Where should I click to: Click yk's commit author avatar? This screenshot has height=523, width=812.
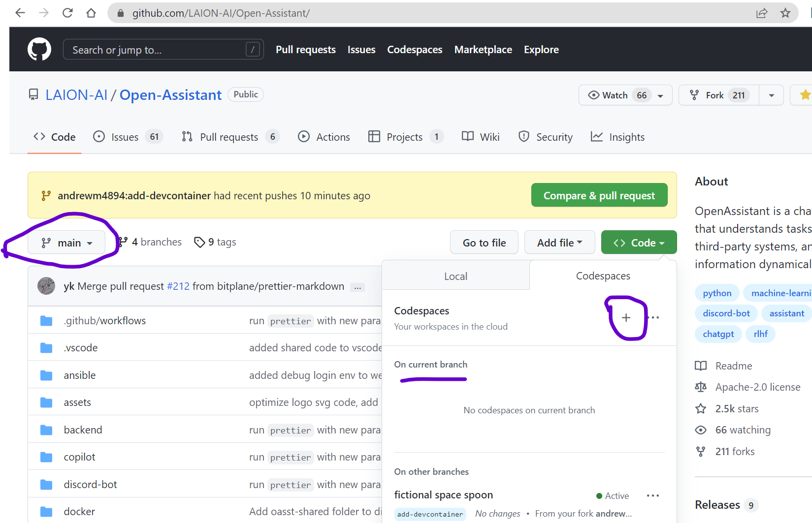click(x=46, y=286)
